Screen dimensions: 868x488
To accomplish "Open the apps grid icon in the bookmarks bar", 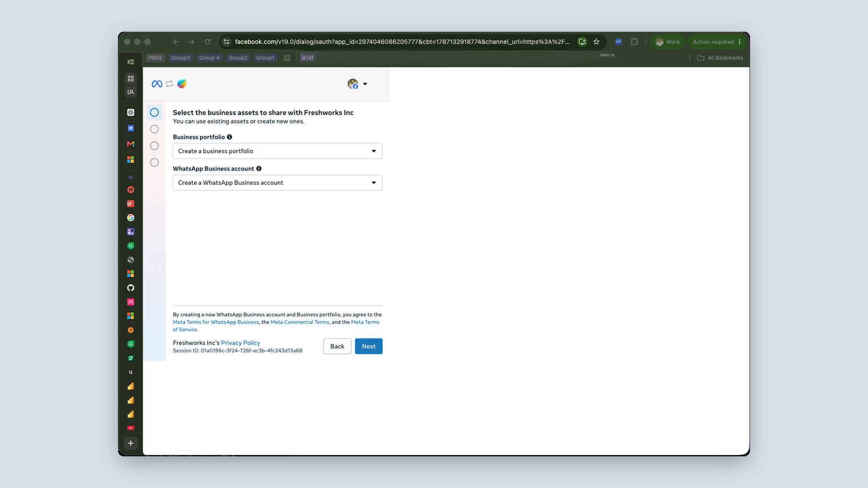I will pyautogui.click(x=287, y=58).
